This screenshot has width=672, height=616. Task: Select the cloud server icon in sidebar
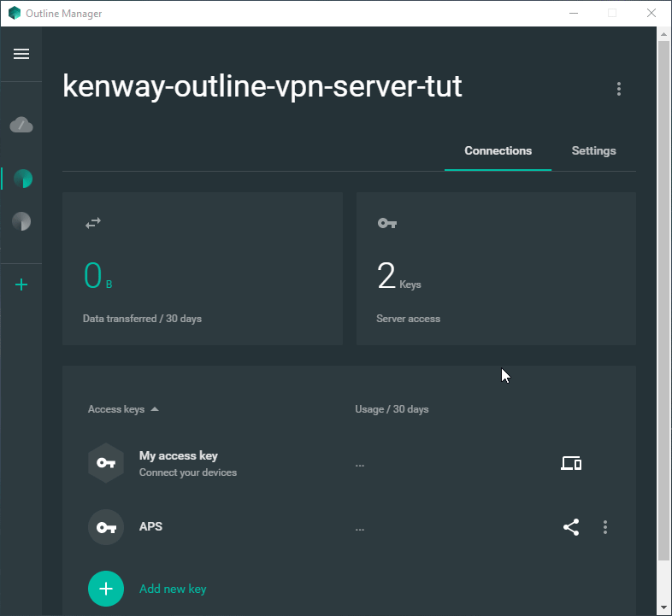click(21, 126)
